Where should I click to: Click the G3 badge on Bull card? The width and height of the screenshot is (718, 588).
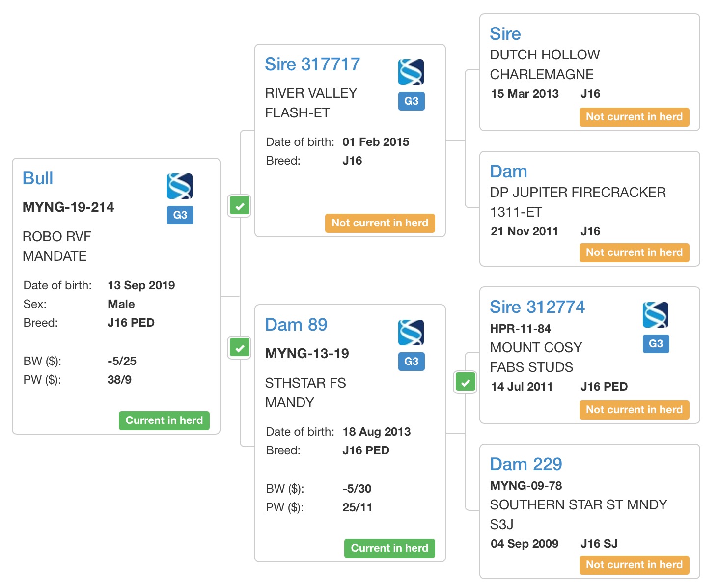(x=180, y=215)
